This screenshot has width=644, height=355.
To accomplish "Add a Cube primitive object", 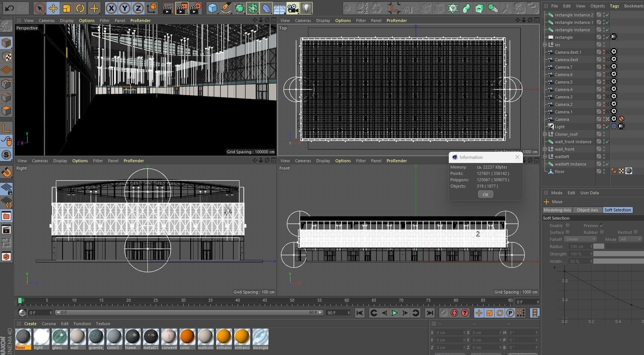I will [213, 8].
